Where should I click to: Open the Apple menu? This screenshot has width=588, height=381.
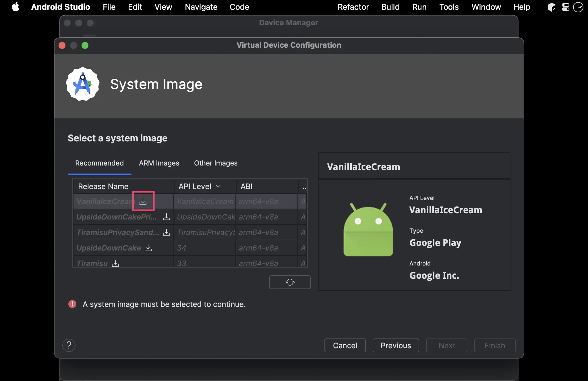16,7
